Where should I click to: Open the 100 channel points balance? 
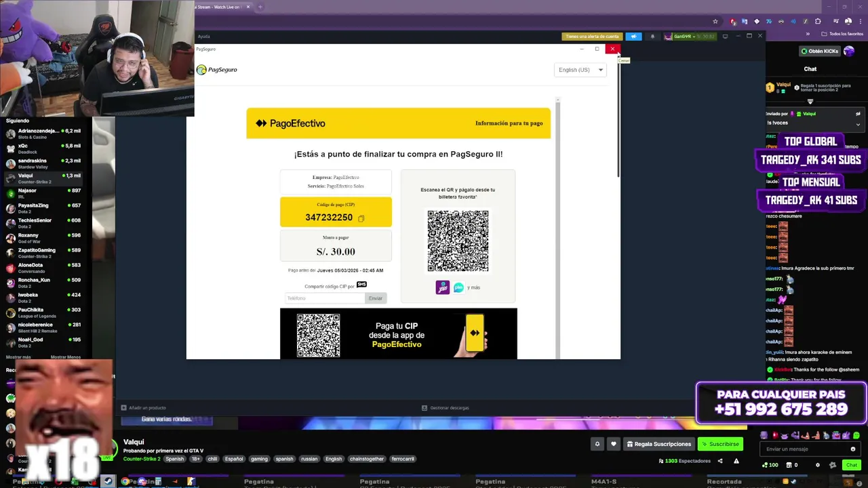770,465
